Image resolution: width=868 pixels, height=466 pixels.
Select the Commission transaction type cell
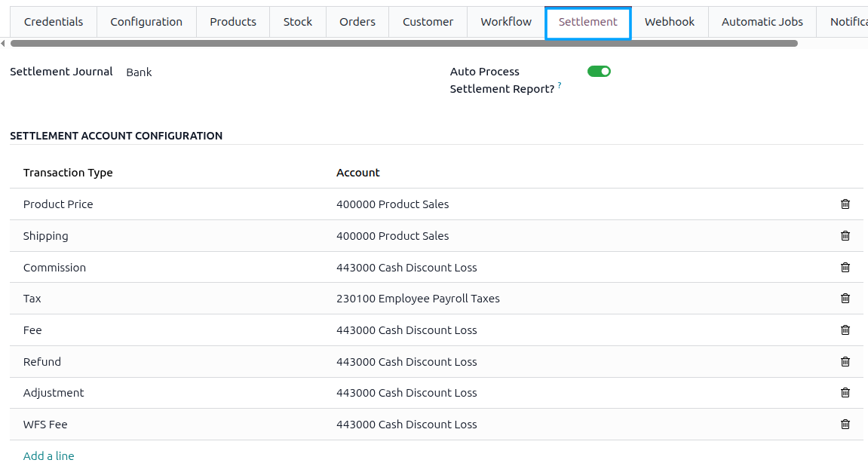coord(54,268)
